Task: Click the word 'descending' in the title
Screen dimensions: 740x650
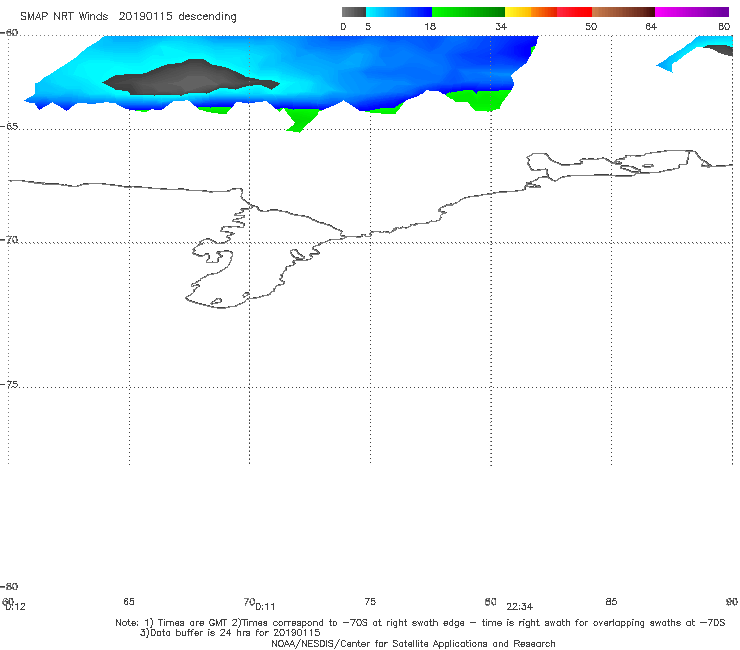Action: click(x=208, y=17)
